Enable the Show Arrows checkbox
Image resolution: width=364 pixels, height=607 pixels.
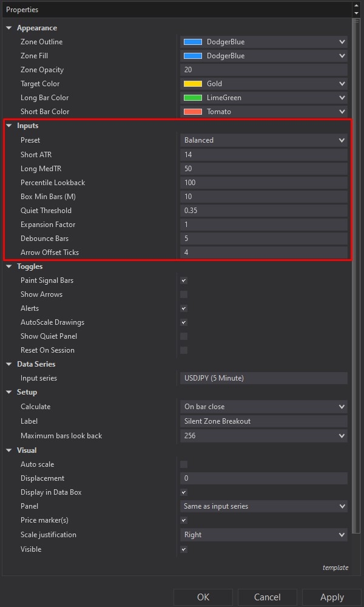point(184,294)
